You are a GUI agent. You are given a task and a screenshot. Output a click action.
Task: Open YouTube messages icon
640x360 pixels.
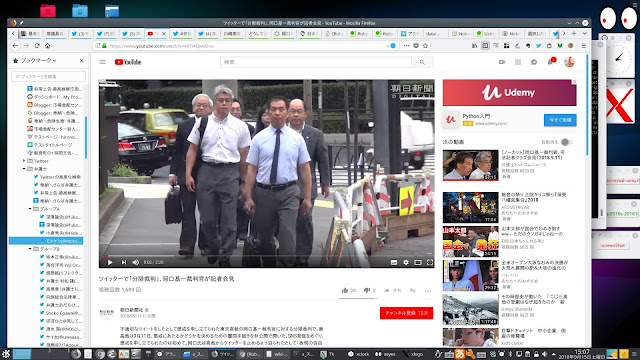tap(534, 62)
